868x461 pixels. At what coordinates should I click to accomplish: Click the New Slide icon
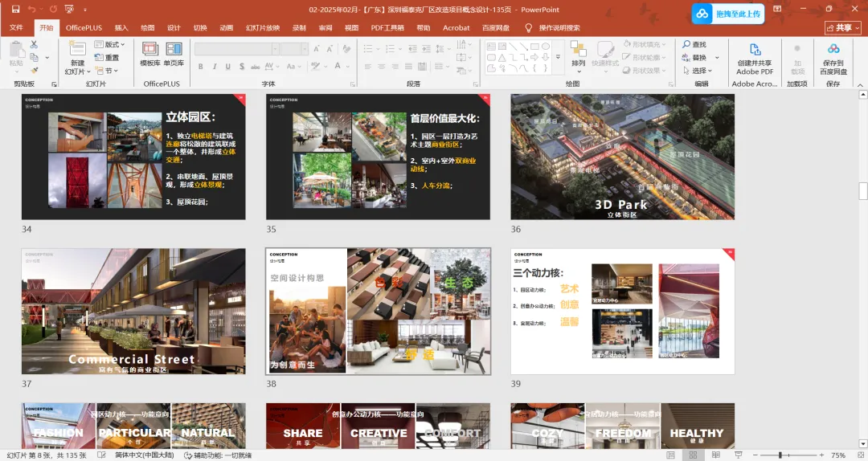[77, 49]
